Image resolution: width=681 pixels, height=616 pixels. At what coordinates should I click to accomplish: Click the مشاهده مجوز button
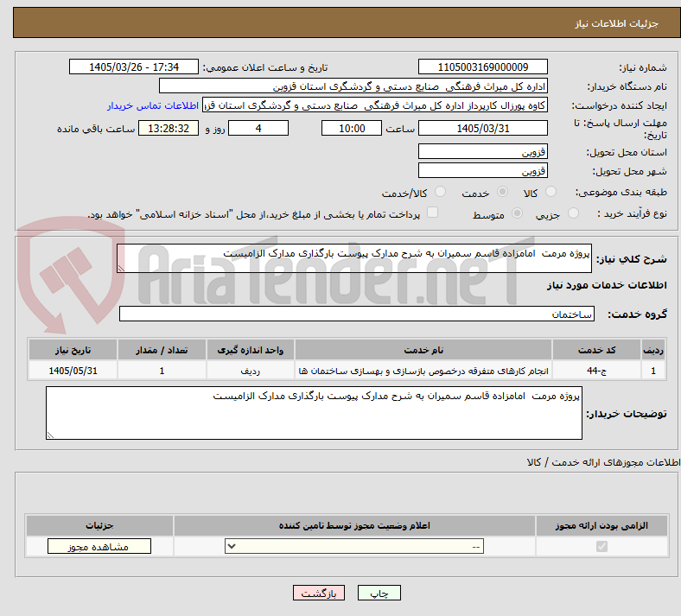tap(99, 547)
